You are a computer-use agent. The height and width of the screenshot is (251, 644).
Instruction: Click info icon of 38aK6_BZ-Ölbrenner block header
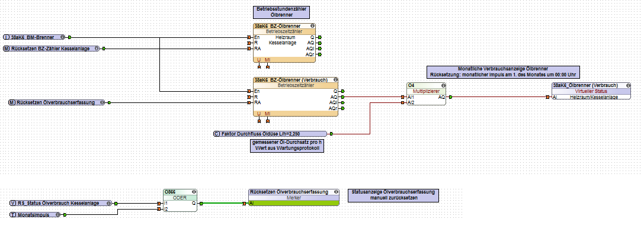click(313, 26)
